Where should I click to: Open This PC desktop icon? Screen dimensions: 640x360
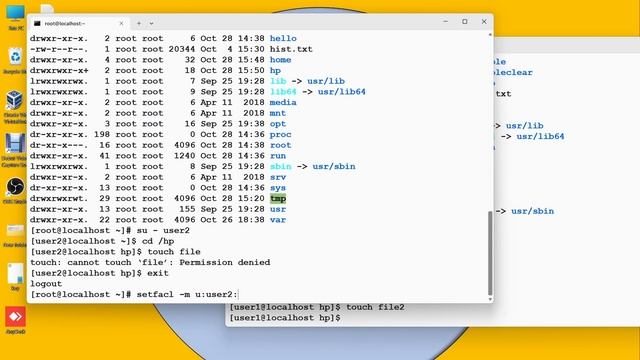(16, 16)
